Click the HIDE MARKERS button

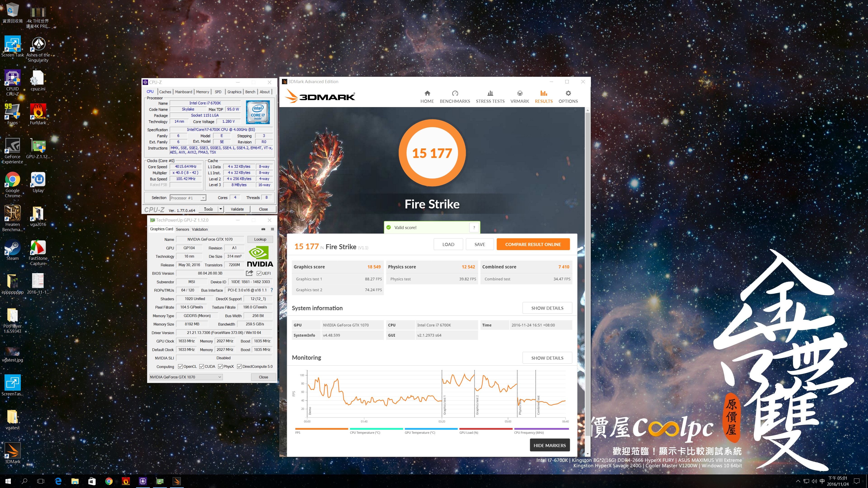(x=550, y=445)
